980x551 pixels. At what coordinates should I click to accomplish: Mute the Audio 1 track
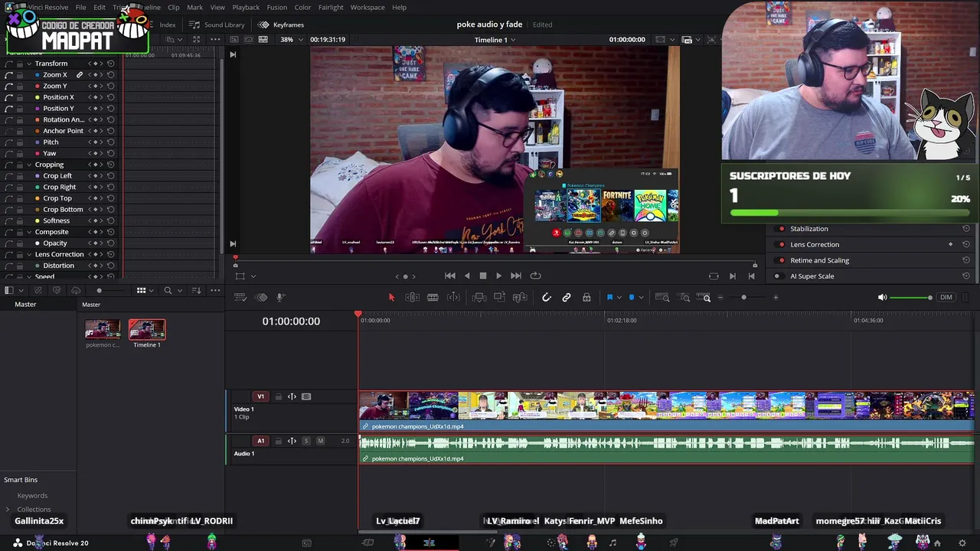320,441
